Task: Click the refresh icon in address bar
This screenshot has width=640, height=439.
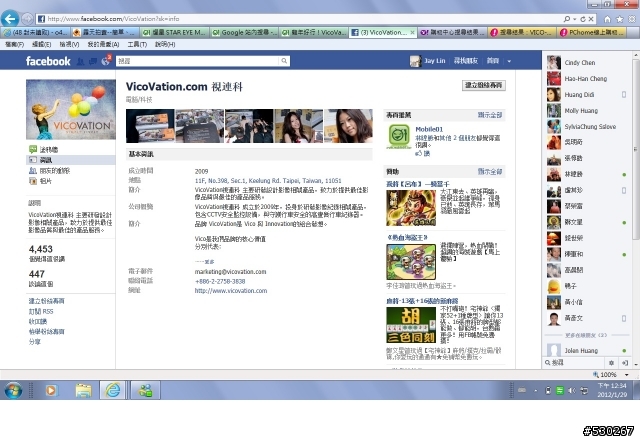Action: (583, 19)
